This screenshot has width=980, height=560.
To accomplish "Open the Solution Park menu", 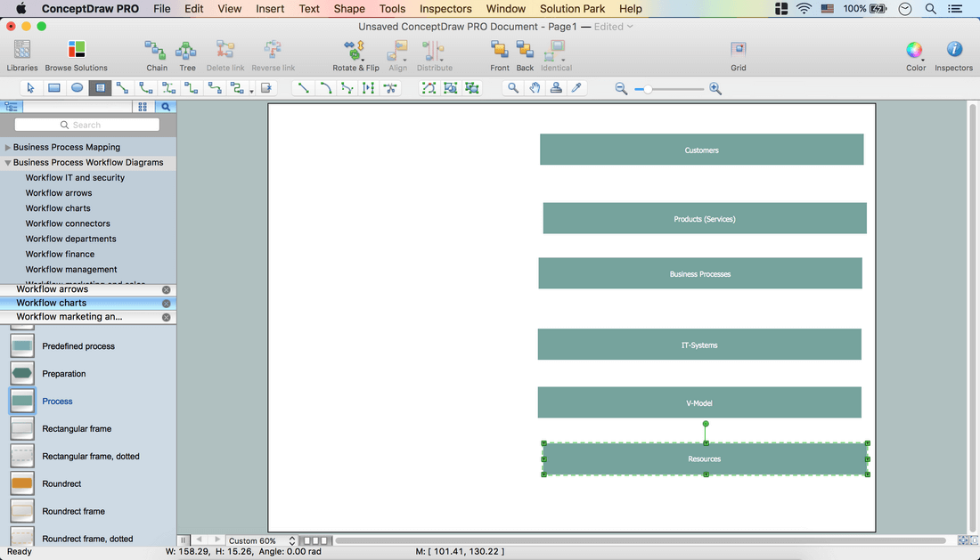I will coord(572,9).
